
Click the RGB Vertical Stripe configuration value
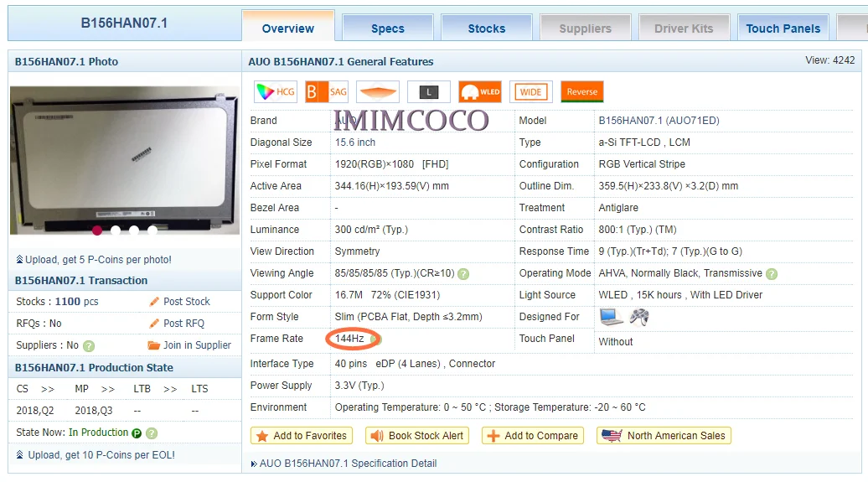[x=642, y=164]
